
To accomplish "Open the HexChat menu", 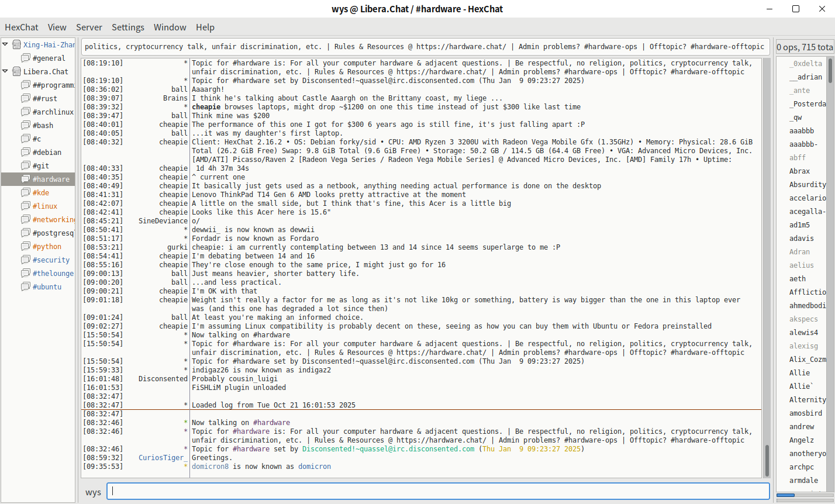I will coord(22,27).
